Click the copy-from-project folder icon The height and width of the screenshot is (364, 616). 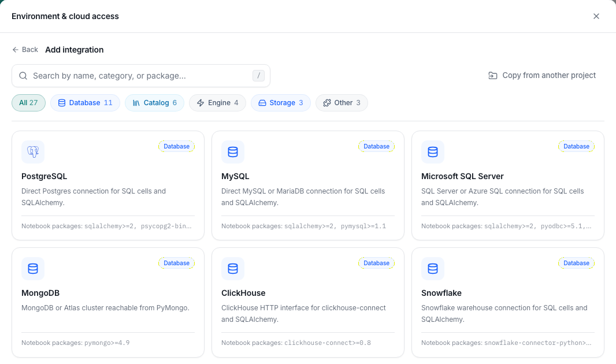[493, 75]
